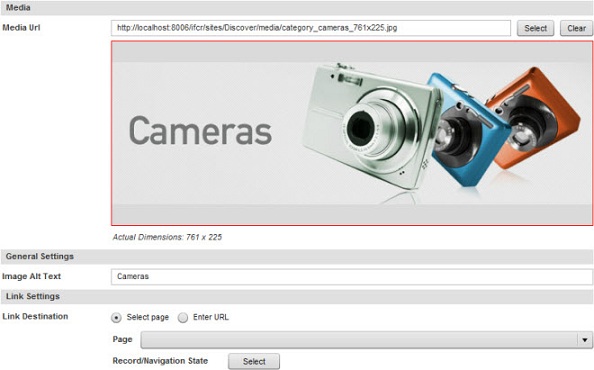Click the Actual Dimensions: 761 x 225 text
594x370 pixels.
tap(167, 237)
